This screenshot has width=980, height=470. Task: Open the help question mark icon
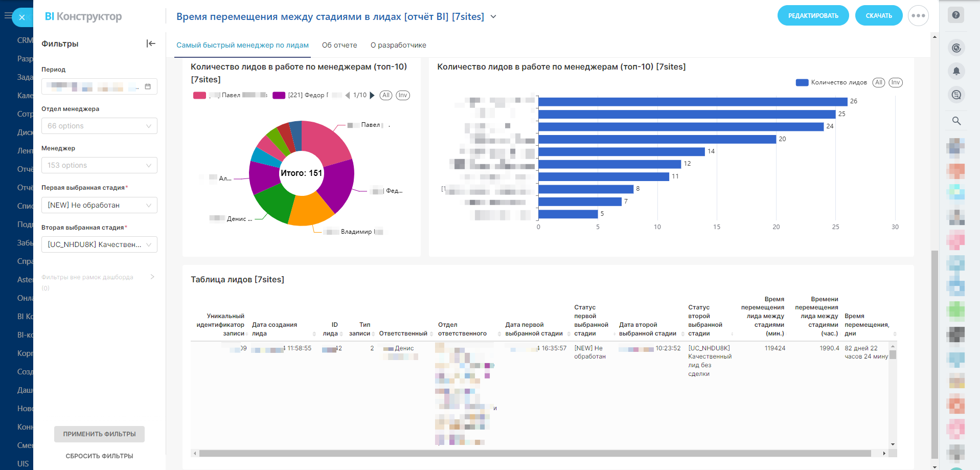tap(955, 15)
